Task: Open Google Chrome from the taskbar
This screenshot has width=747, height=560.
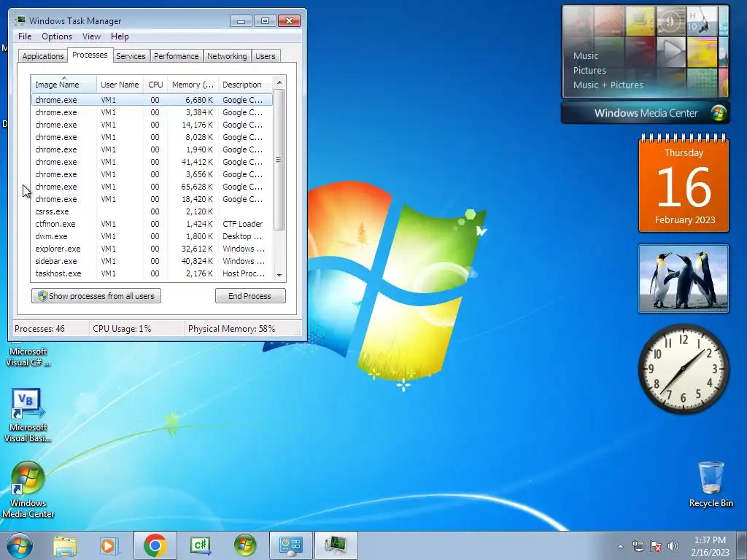Action: pyautogui.click(x=155, y=545)
